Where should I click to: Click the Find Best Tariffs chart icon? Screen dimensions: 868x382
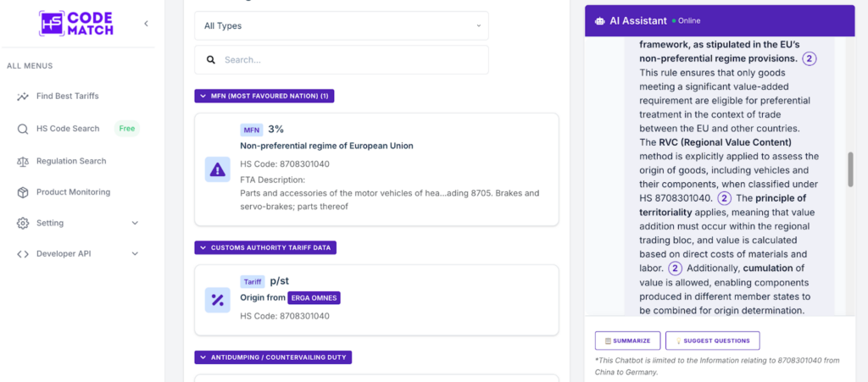point(23,97)
